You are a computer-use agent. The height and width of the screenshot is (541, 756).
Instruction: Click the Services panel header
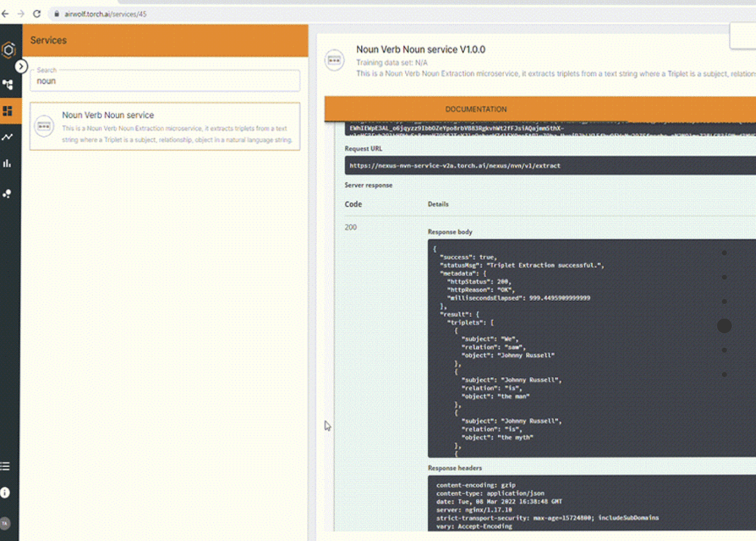[x=166, y=41]
